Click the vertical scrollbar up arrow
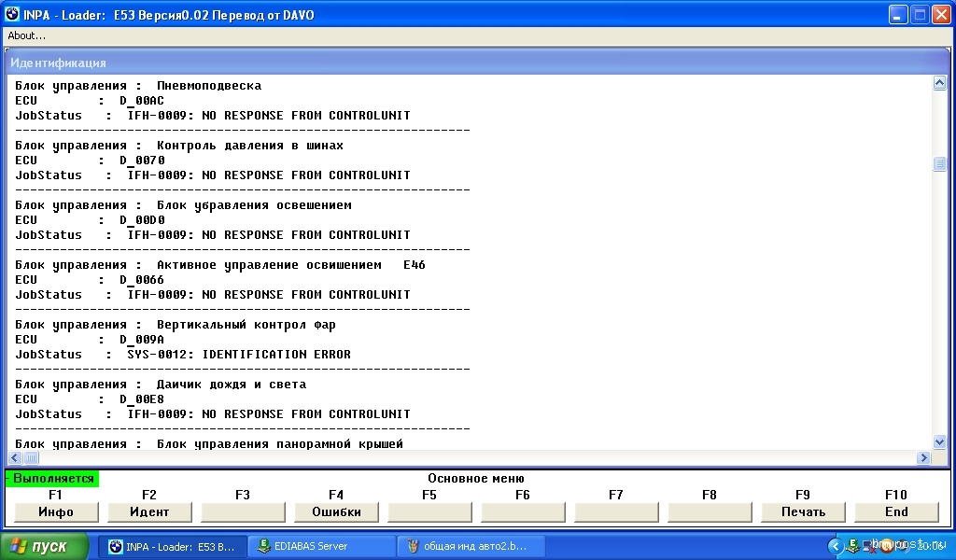 pos(940,83)
